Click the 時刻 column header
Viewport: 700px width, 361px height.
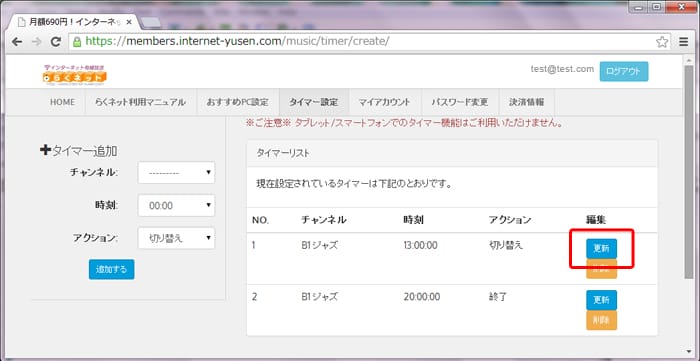(x=413, y=220)
